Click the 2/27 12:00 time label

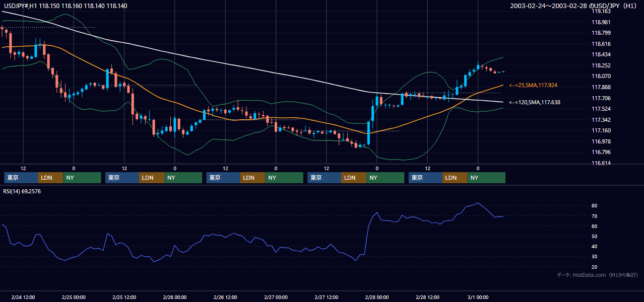[x=327, y=297]
